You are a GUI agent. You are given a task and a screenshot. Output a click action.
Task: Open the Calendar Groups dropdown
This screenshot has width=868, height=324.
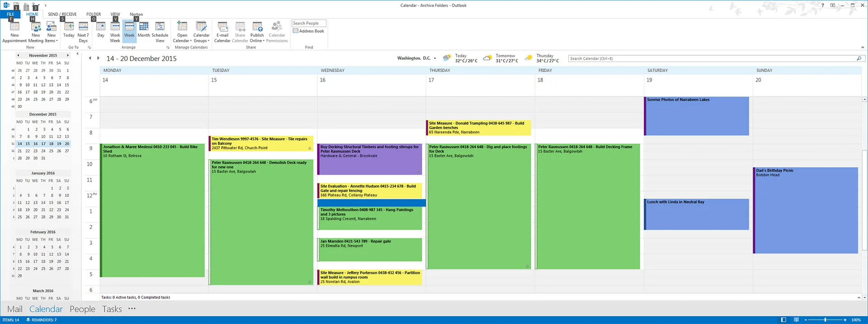(201, 32)
